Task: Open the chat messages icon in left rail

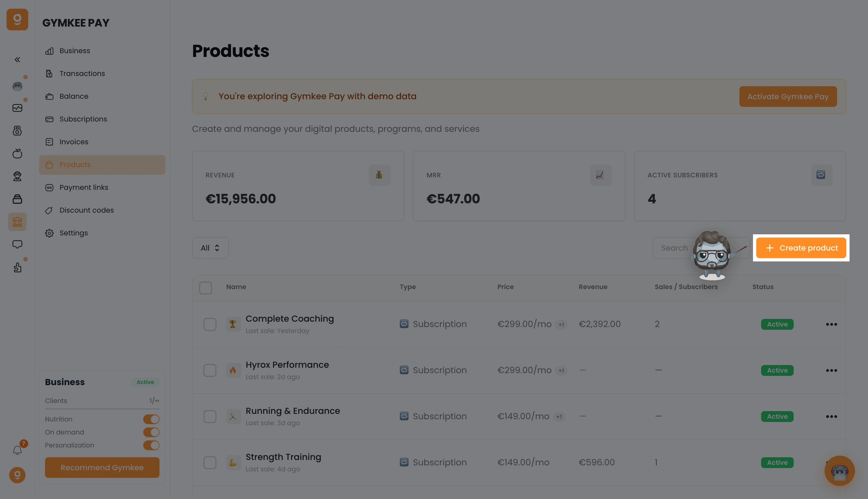Action: 17,244
